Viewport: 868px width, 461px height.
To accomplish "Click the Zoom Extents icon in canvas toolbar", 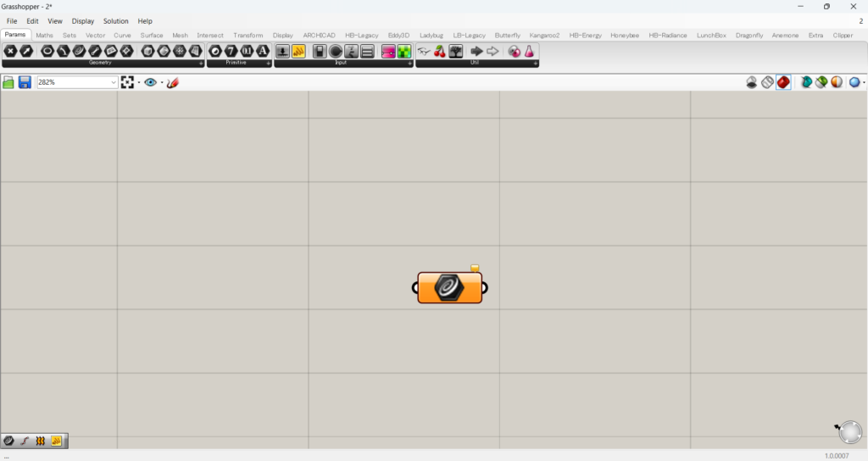I will pos(127,82).
